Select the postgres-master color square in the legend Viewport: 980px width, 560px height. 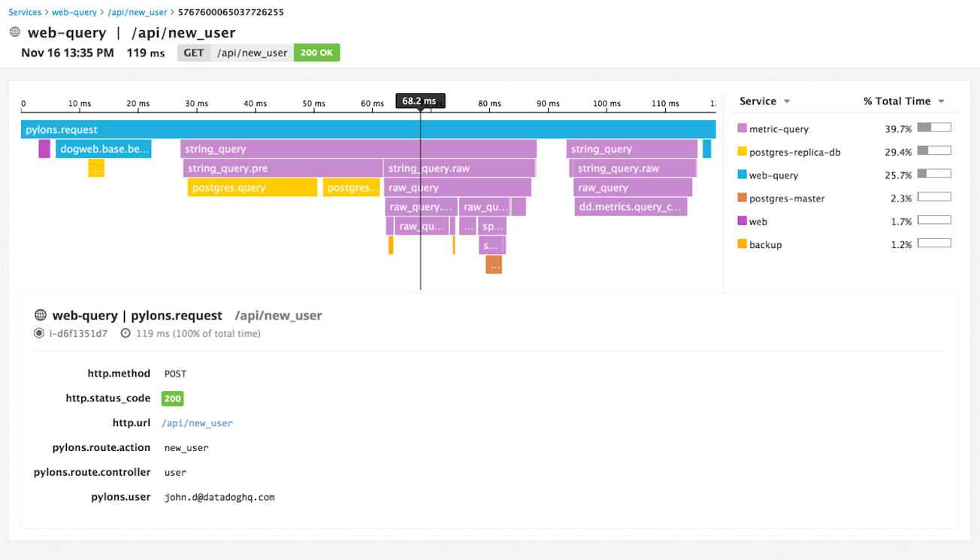pyautogui.click(x=743, y=198)
